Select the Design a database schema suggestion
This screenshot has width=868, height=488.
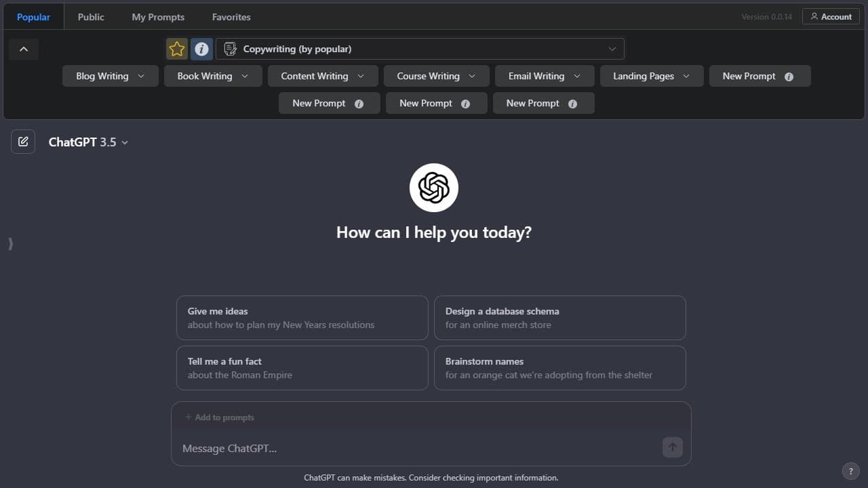pyautogui.click(x=560, y=318)
